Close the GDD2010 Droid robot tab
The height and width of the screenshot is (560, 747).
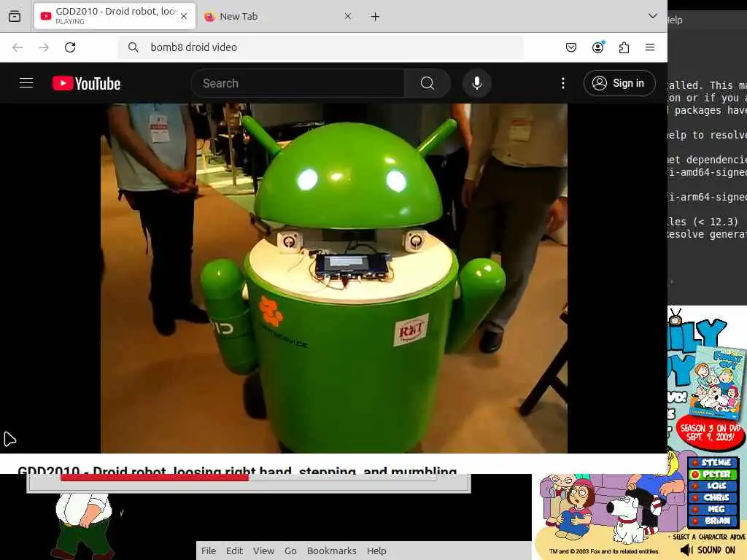(184, 16)
